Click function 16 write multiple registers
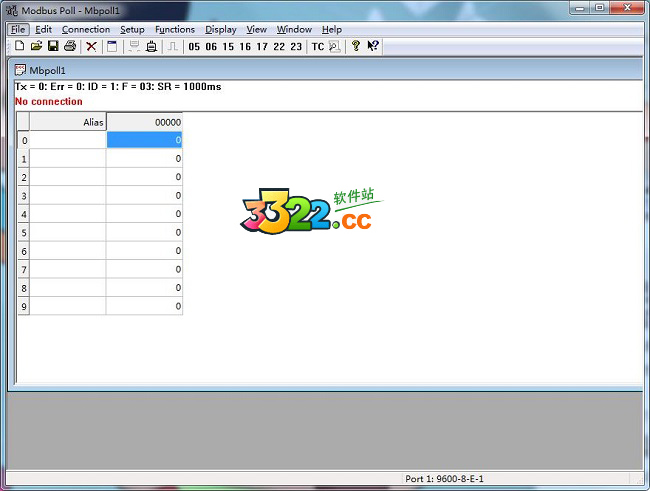The width and height of the screenshot is (650, 491). click(x=245, y=46)
